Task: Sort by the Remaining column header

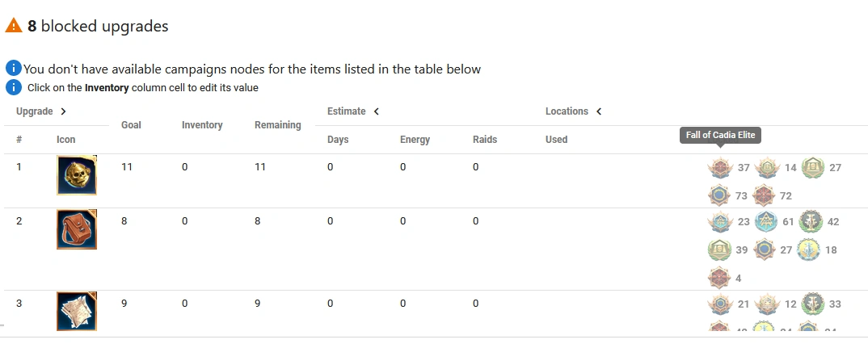Action: tap(277, 125)
